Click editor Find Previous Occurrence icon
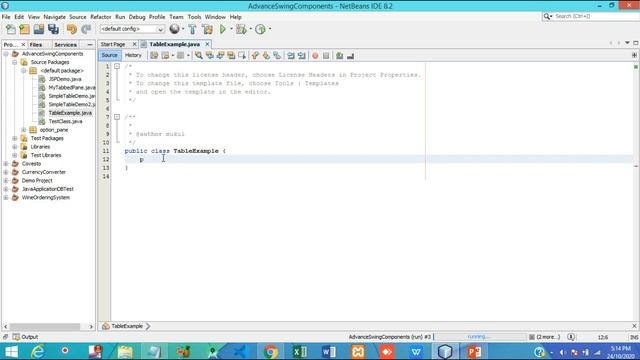Image resolution: width=640 pixels, height=360 pixels. pyautogui.click(x=210, y=56)
